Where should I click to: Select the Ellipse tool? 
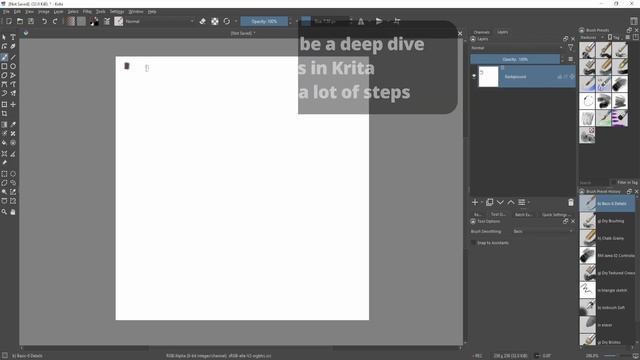13,66
